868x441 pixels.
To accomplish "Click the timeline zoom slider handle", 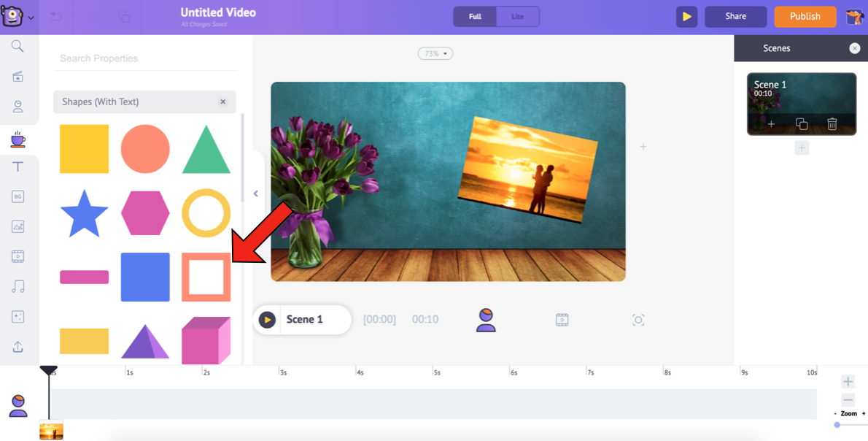I will click(x=837, y=425).
